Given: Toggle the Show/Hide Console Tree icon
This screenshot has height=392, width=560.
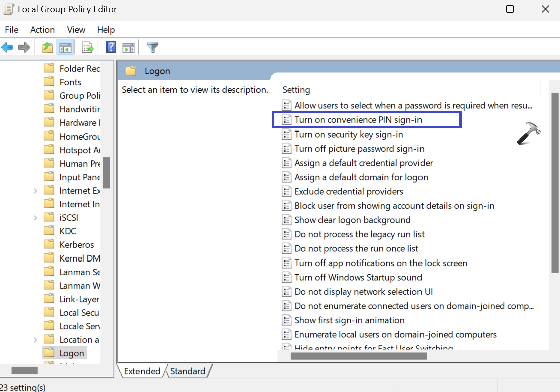Looking at the screenshot, I should (x=65, y=48).
